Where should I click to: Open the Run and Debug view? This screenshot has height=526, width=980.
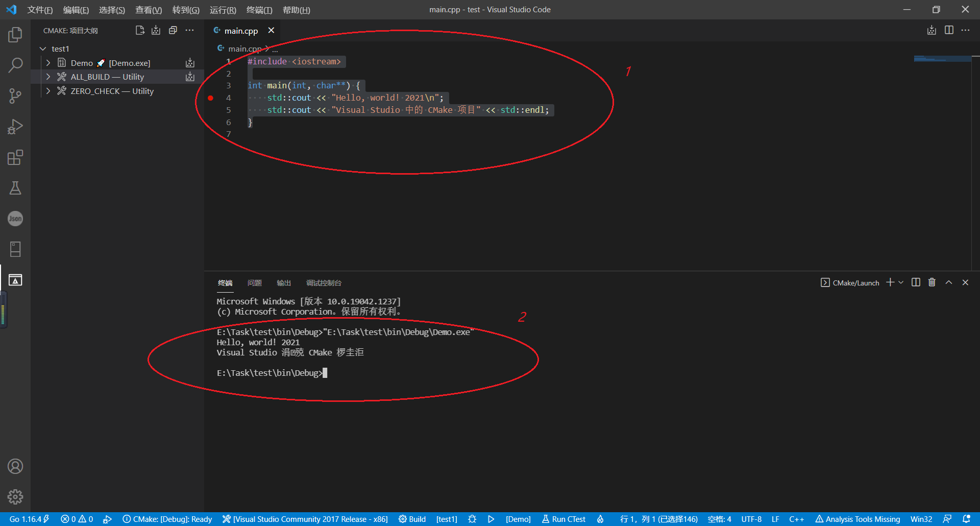pyautogui.click(x=15, y=127)
